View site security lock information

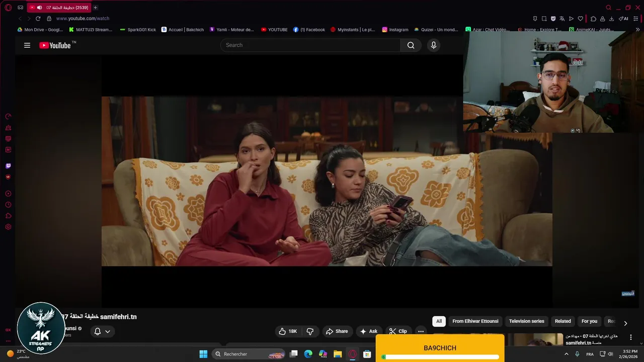(x=49, y=19)
